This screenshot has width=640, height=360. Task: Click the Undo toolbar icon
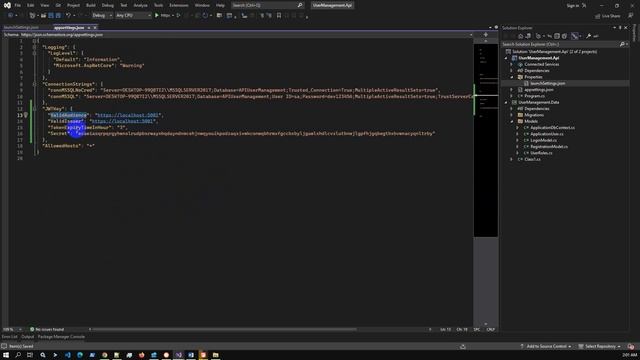[68, 16]
